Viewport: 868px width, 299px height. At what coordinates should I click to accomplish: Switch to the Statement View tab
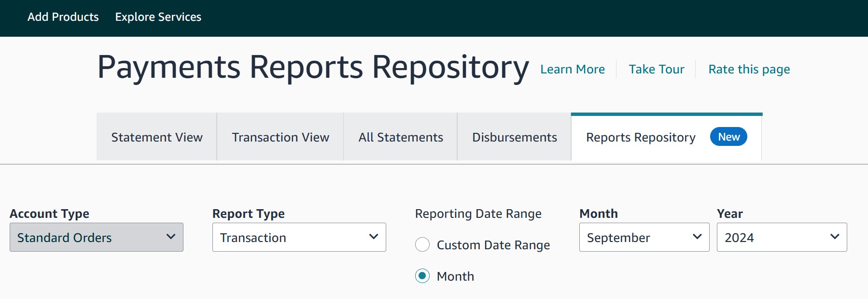click(x=157, y=137)
